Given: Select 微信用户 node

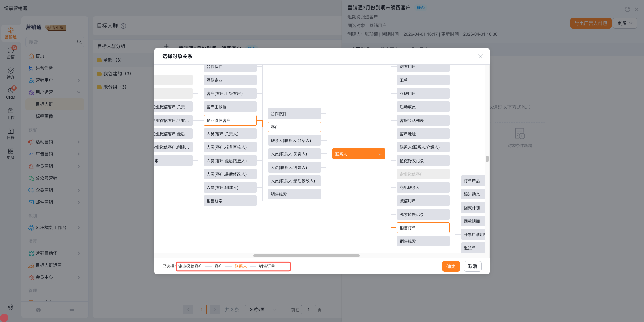Looking at the screenshot, I should tap(423, 201).
